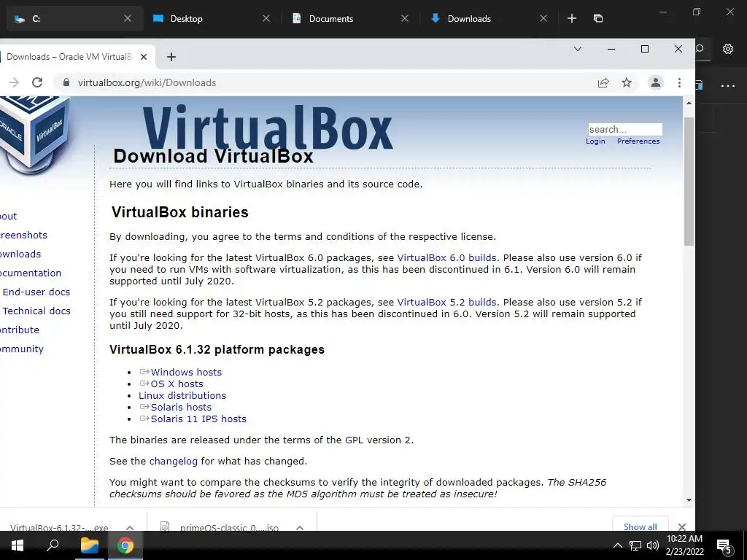This screenshot has width=747, height=560.
Task: Follow the VirtualBox 6.0 builds link
Action: [446, 257]
